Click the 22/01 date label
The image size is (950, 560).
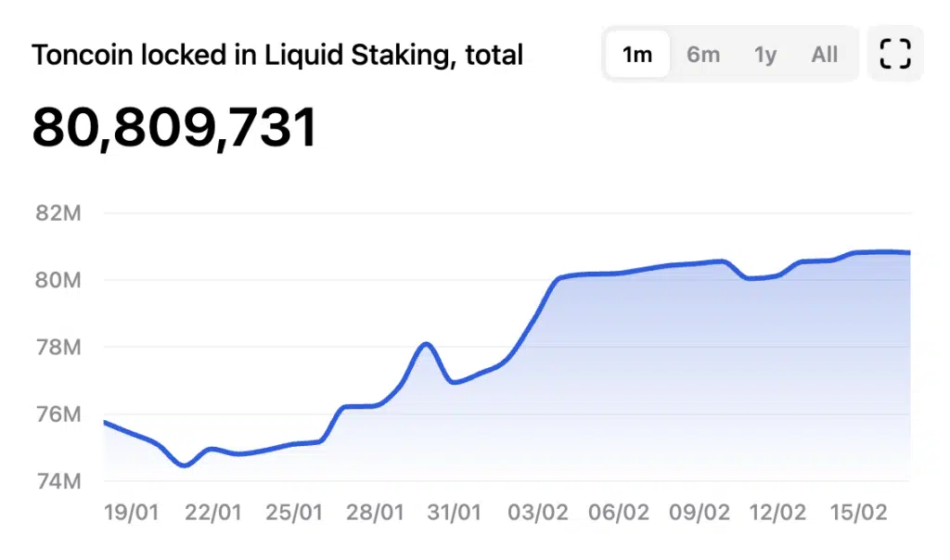click(213, 512)
